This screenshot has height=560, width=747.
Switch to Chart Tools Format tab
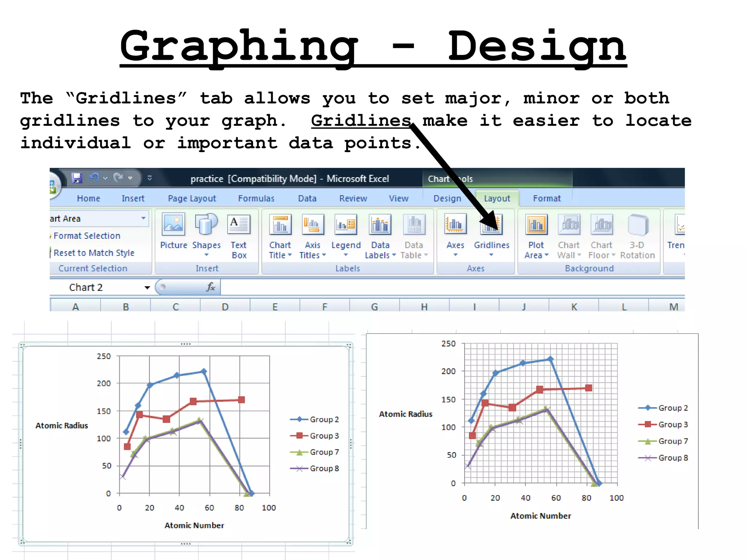[x=546, y=198]
